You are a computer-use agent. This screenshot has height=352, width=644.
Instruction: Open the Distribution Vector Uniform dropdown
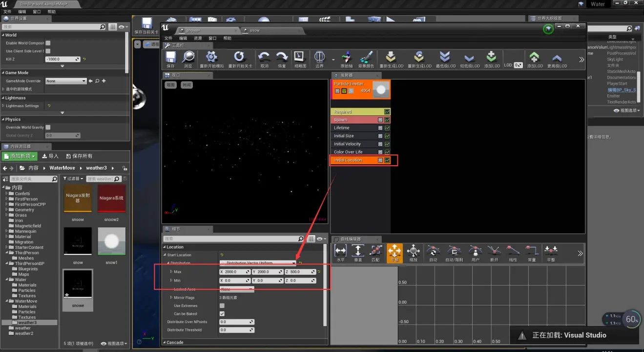coord(258,263)
